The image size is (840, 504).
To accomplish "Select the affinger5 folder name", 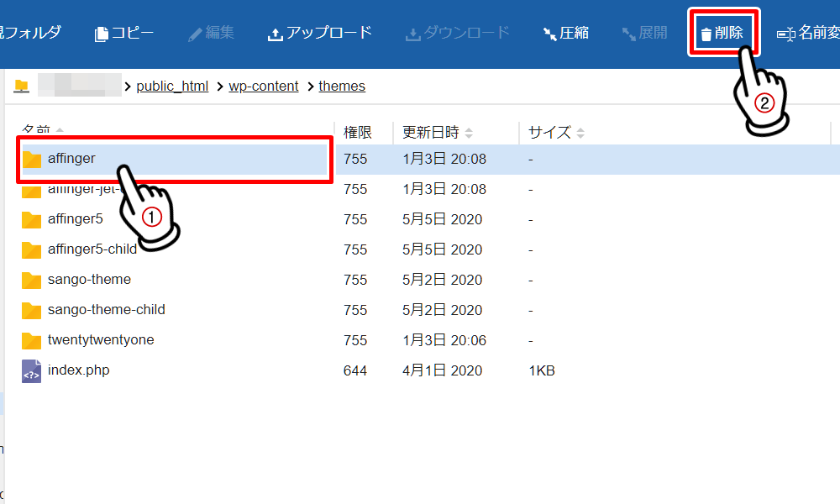I will click(75, 219).
